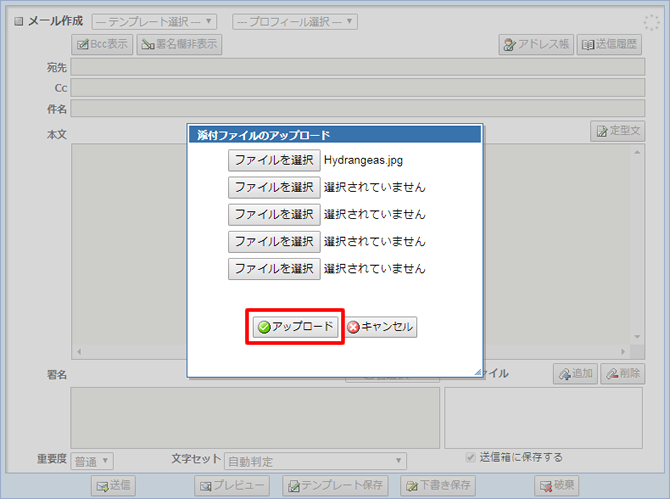Insert a 定型文 boilerplate text
The height and width of the screenshot is (499, 670).
pyautogui.click(x=618, y=131)
